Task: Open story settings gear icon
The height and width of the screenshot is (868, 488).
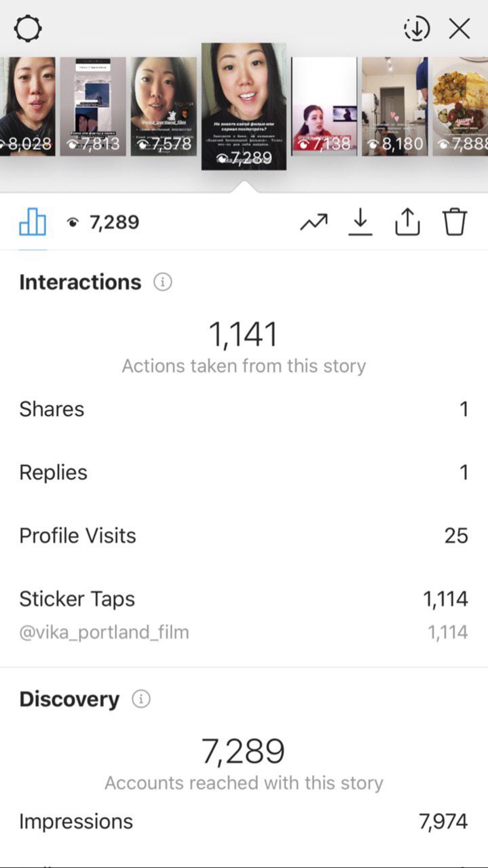Action: [28, 28]
